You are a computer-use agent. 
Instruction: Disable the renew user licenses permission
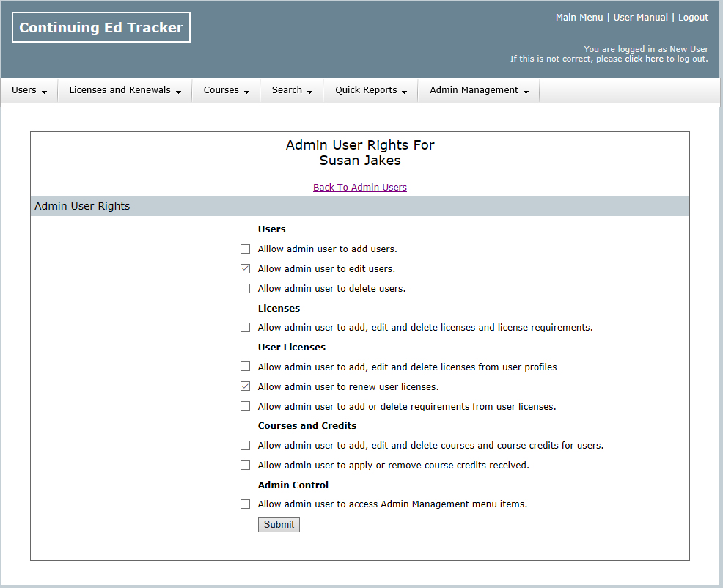pyautogui.click(x=245, y=386)
